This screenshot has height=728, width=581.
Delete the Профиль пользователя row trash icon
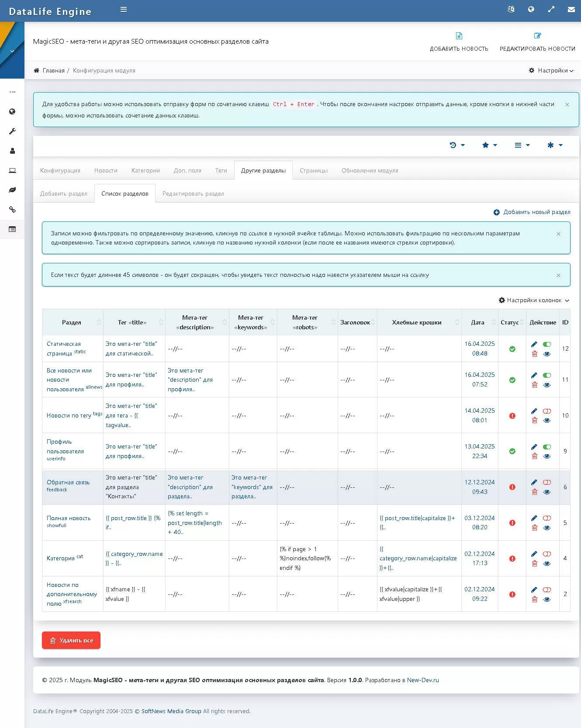tap(534, 456)
